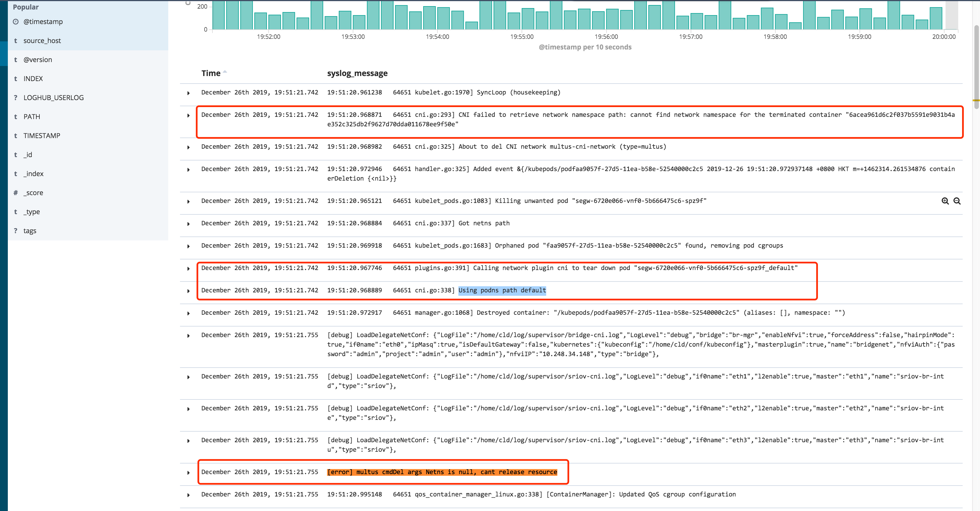Click the # icon next to _score field
This screenshot has height=511, width=980.
(x=15, y=193)
